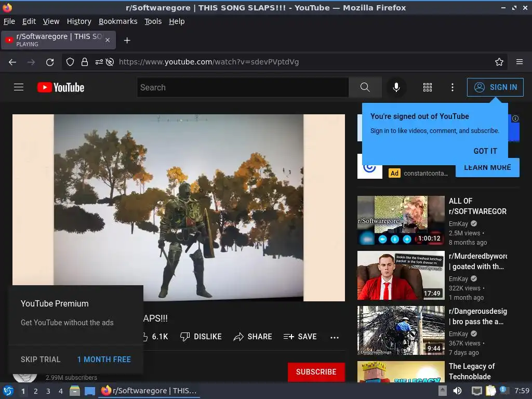The height and width of the screenshot is (399, 532).
Task: Click the constantconta... ad link
Action: 425,174
